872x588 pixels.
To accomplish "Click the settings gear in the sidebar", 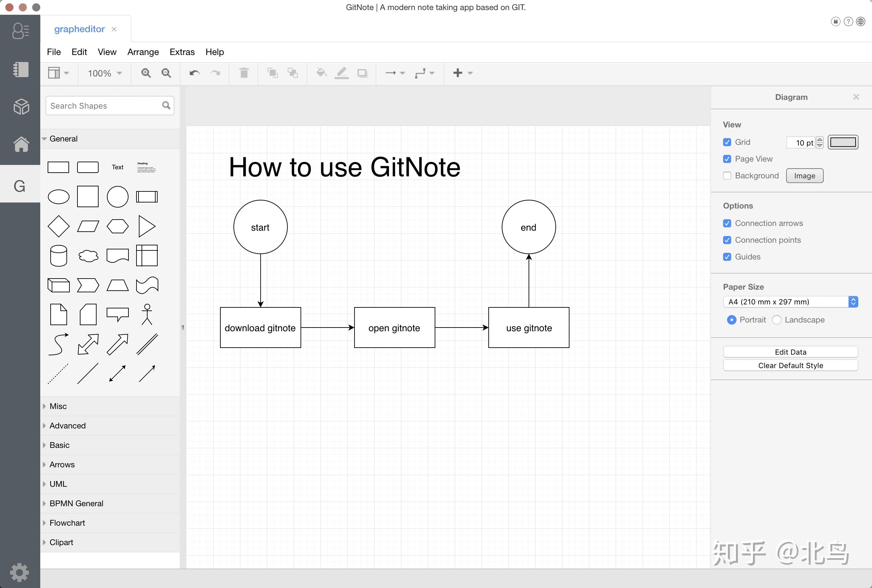I will click(x=20, y=572).
